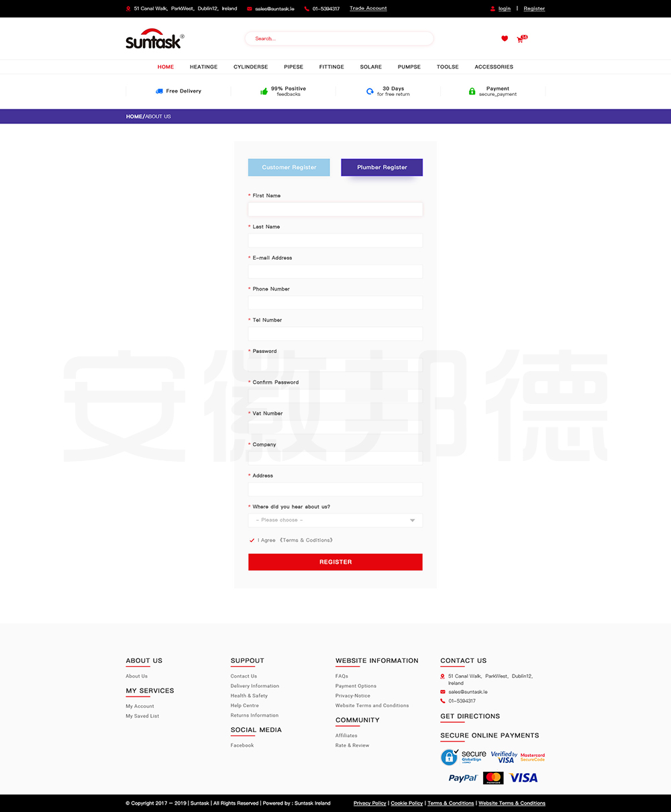
Task: Click the First Name input field
Action: point(335,209)
